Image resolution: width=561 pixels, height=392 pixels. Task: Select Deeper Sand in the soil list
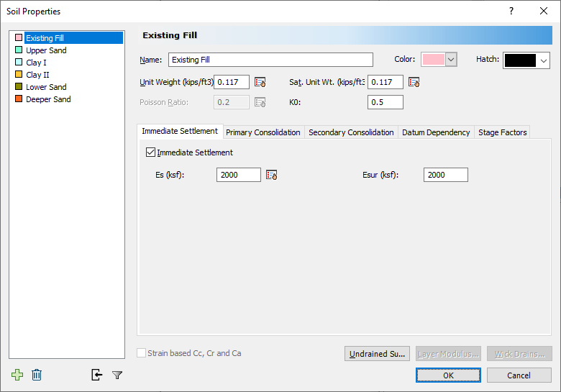(48, 99)
